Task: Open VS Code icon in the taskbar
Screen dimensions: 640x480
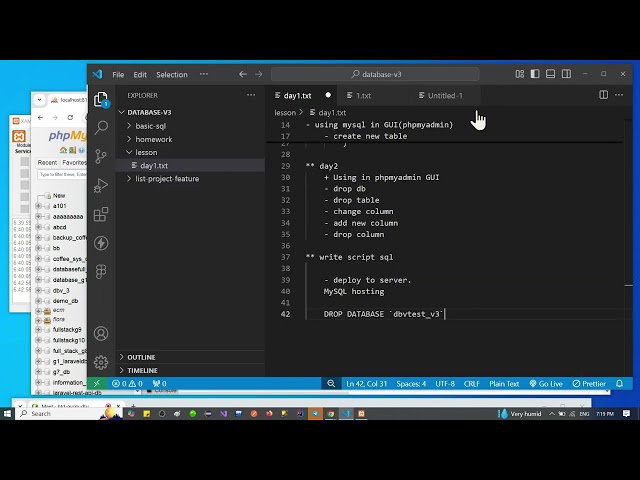Action: click(346, 413)
